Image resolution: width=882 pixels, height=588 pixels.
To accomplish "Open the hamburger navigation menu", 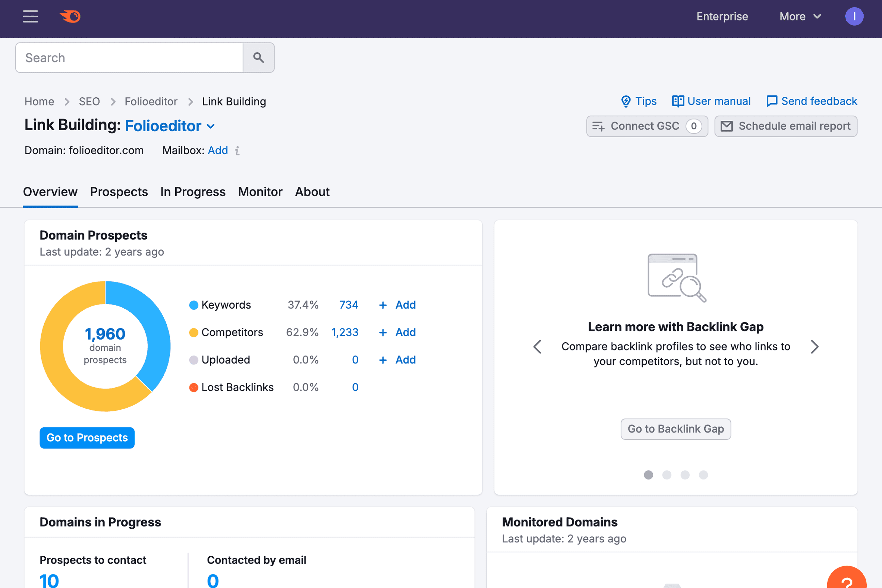I will tap(30, 16).
